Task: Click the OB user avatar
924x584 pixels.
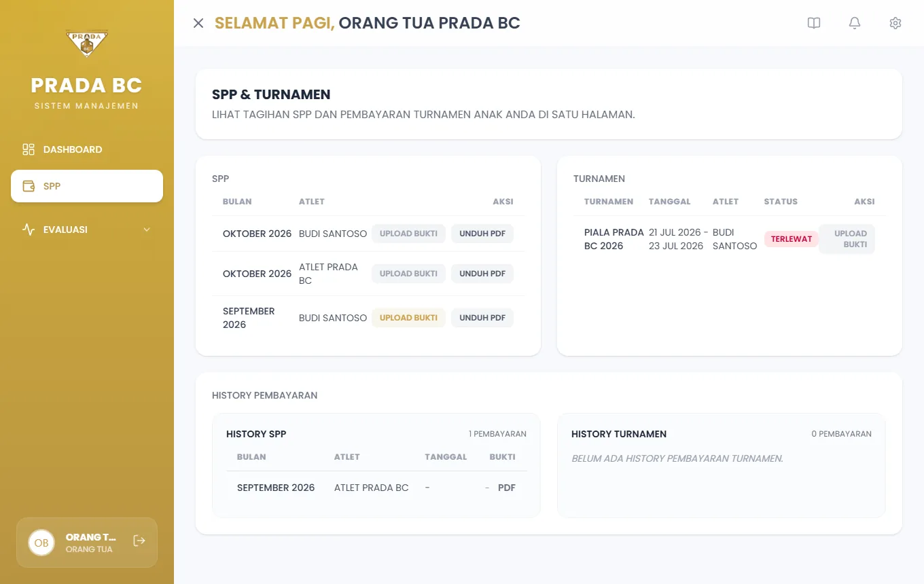Action: [41, 543]
